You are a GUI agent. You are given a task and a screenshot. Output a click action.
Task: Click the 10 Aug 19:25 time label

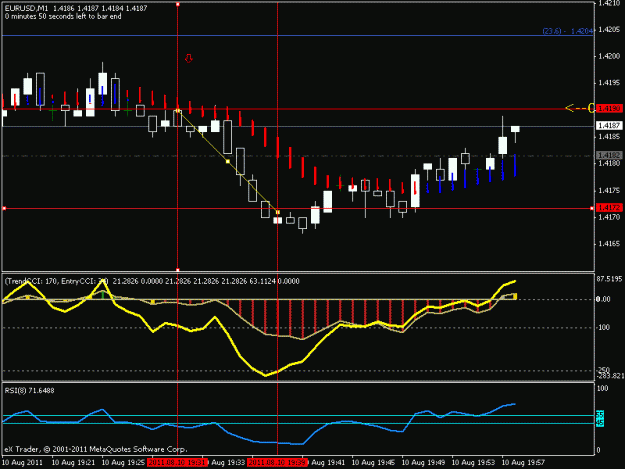coord(124,463)
